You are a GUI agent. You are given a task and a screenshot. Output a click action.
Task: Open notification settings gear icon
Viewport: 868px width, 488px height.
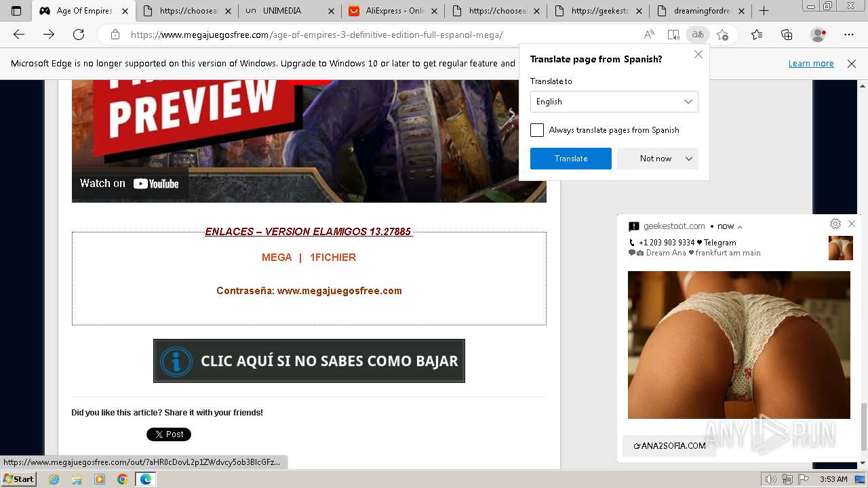click(x=835, y=224)
